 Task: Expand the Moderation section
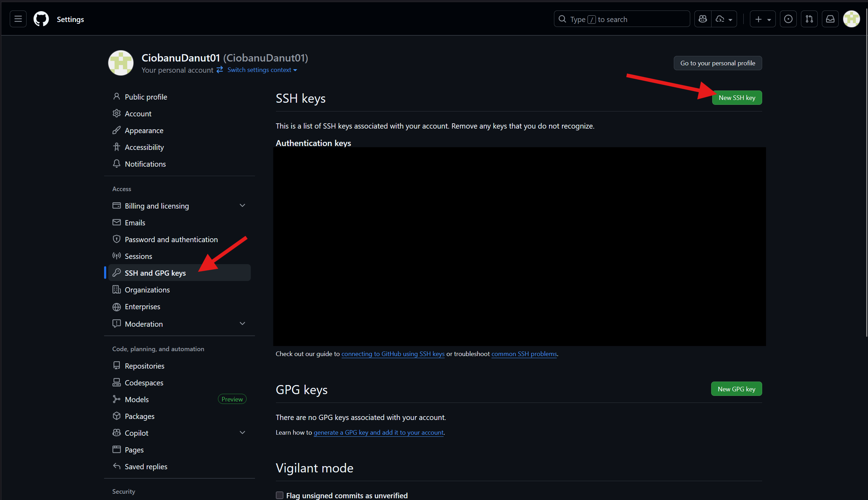(242, 324)
